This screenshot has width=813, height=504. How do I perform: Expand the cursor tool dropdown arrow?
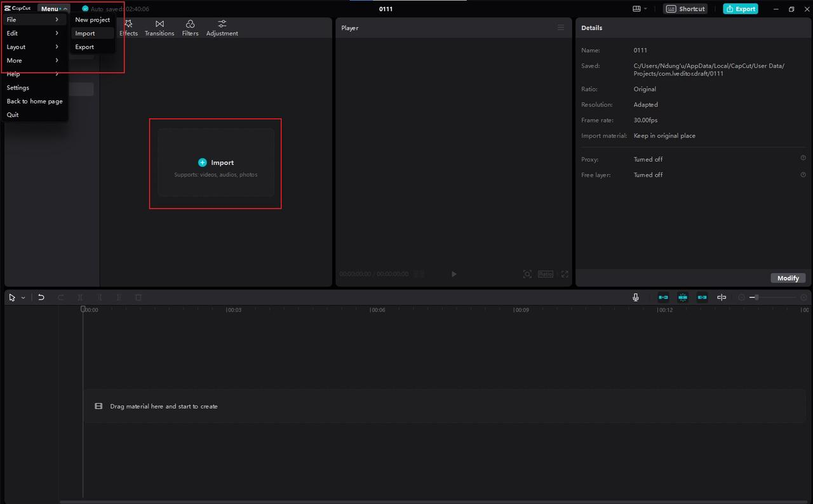24,297
